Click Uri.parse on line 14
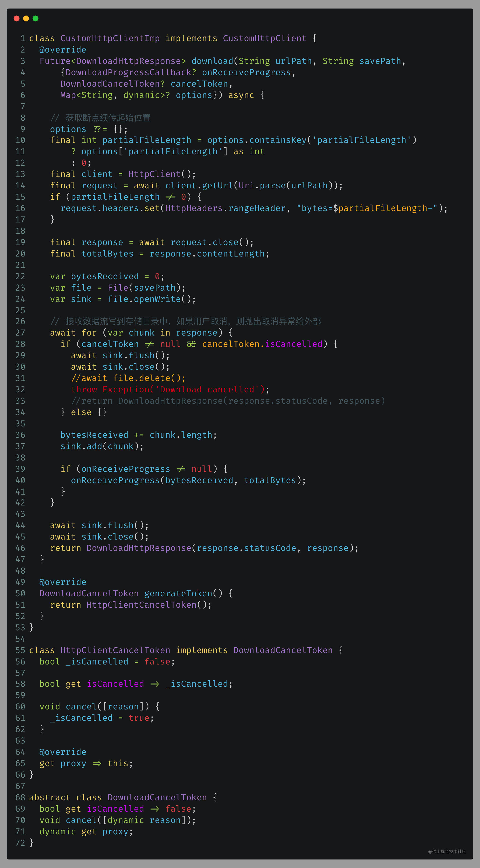 (262, 186)
